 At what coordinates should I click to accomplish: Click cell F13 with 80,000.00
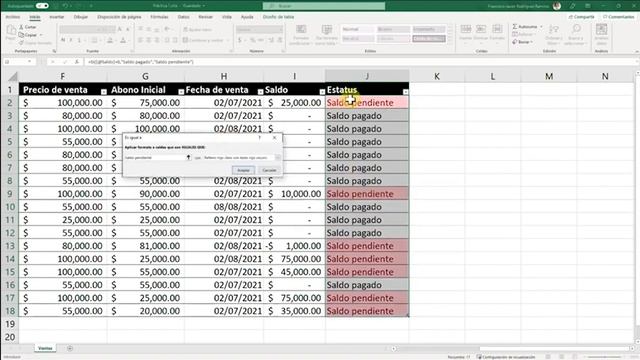point(62,246)
